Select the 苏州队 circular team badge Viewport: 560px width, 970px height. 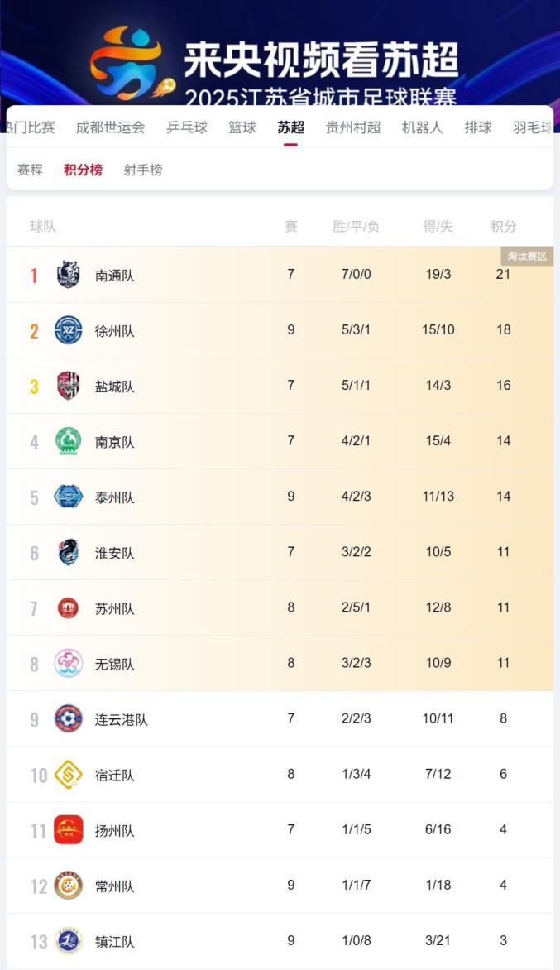click(x=69, y=607)
